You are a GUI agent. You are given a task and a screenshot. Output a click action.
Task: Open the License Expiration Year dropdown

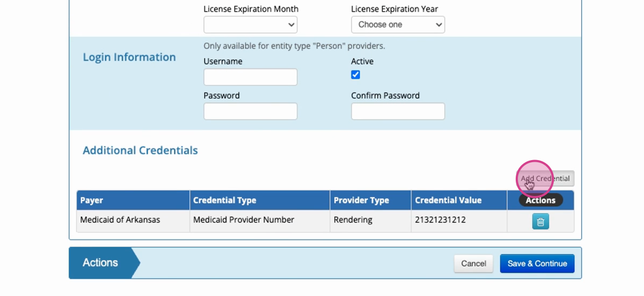(398, 25)
